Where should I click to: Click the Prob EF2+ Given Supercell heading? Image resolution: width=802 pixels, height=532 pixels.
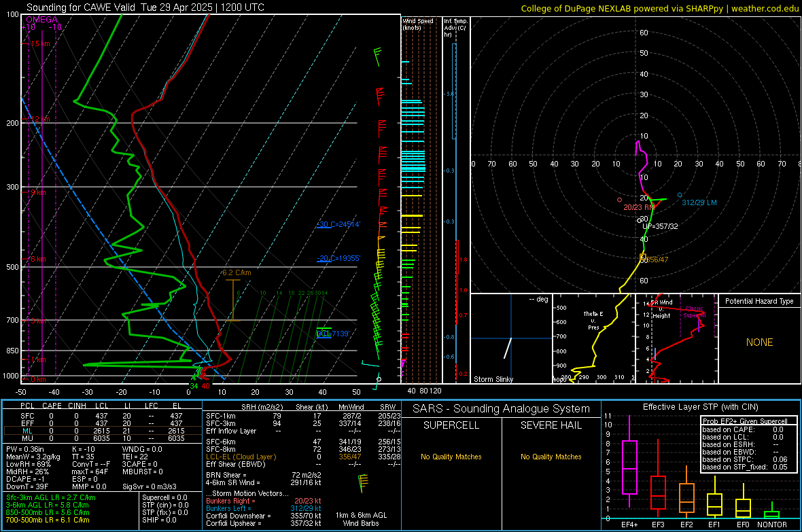pos(745,421)
